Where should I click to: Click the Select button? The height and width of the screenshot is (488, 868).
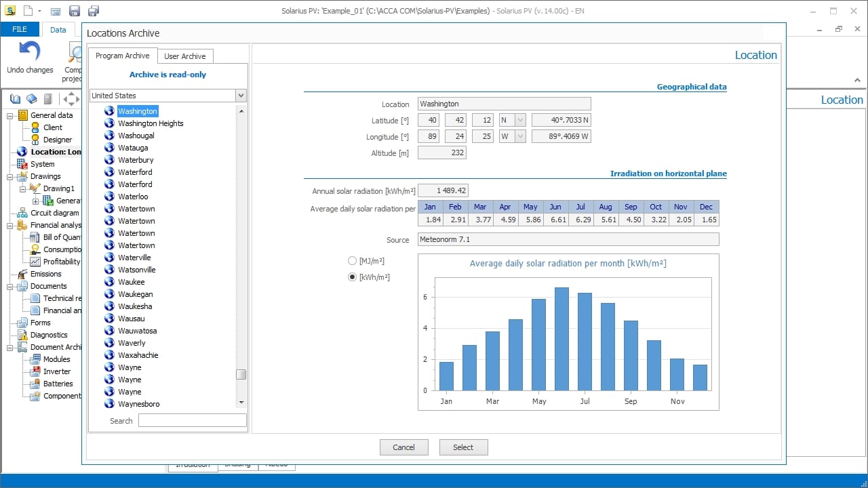pos(463,447)
